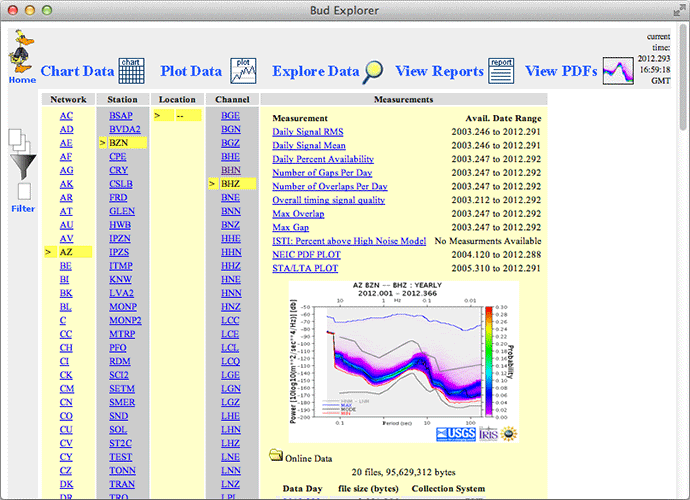Image resolution: width=690 pixels, height=500 pixels.
Task: Open the Online Data folder icon
Action: click(x=276, y=455)
